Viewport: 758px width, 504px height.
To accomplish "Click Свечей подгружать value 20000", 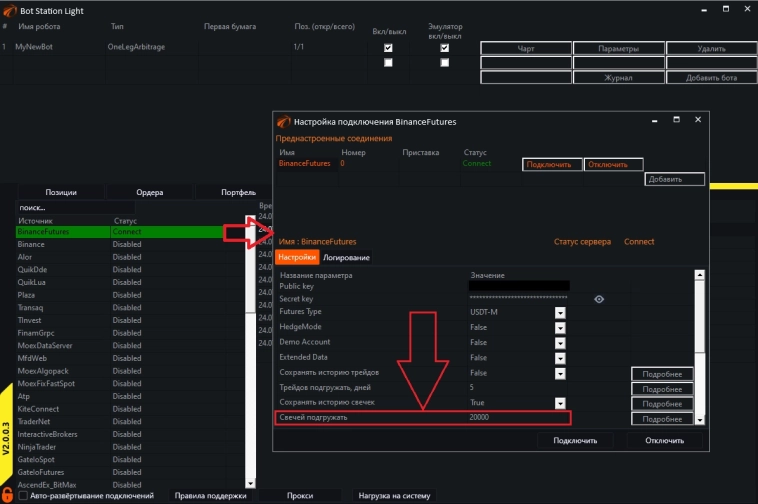I will click(x=479, y=417).
